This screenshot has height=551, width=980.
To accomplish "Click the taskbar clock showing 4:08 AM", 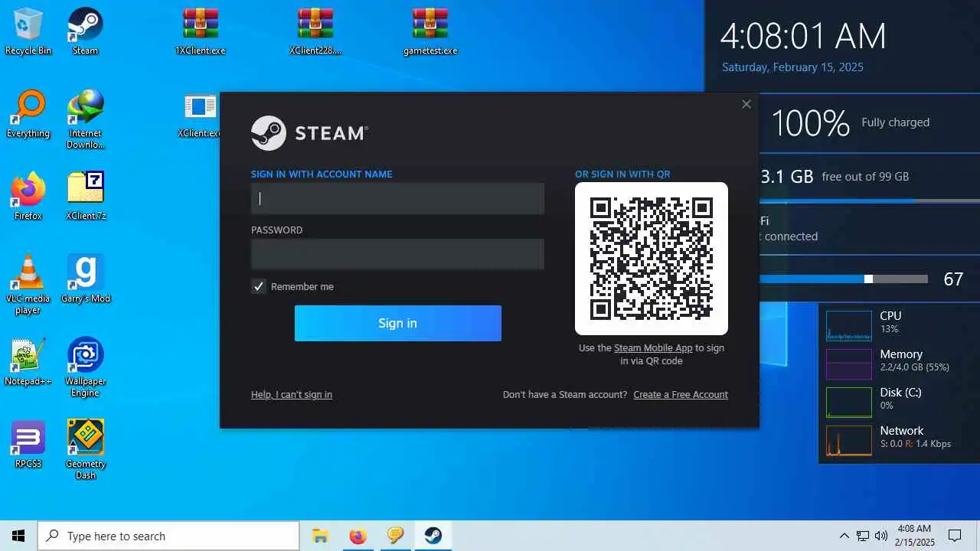I will pos(914,536).
